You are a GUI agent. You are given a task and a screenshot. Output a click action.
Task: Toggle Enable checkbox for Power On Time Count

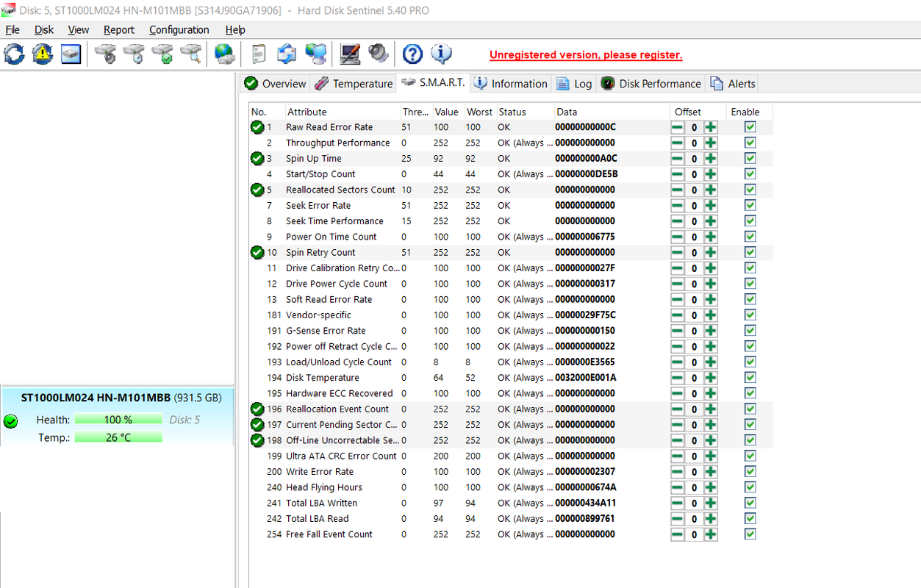tap(750, 237)
